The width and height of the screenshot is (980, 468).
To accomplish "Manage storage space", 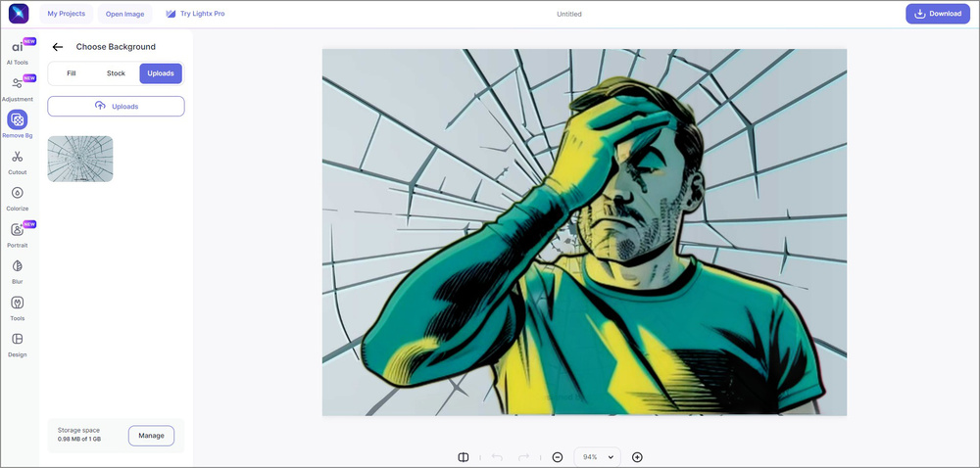I will (151, 436).
